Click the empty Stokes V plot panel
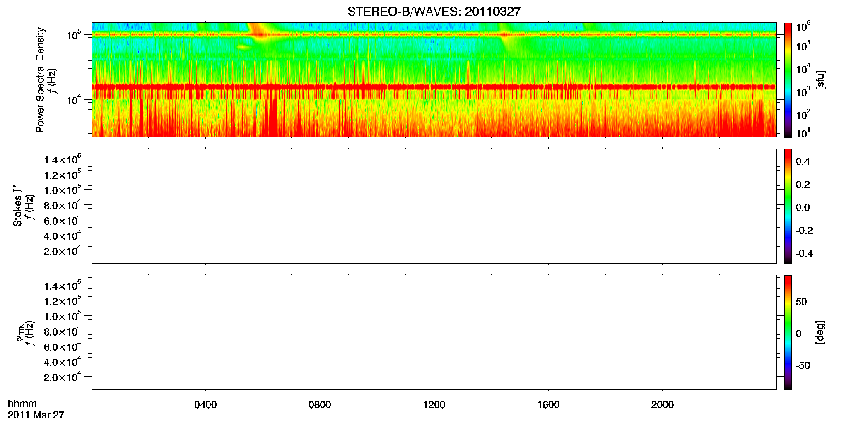 click(434, 206)
